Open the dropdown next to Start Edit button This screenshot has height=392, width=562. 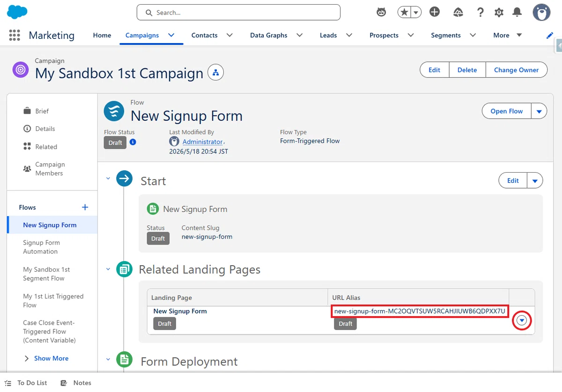(535, 181)
